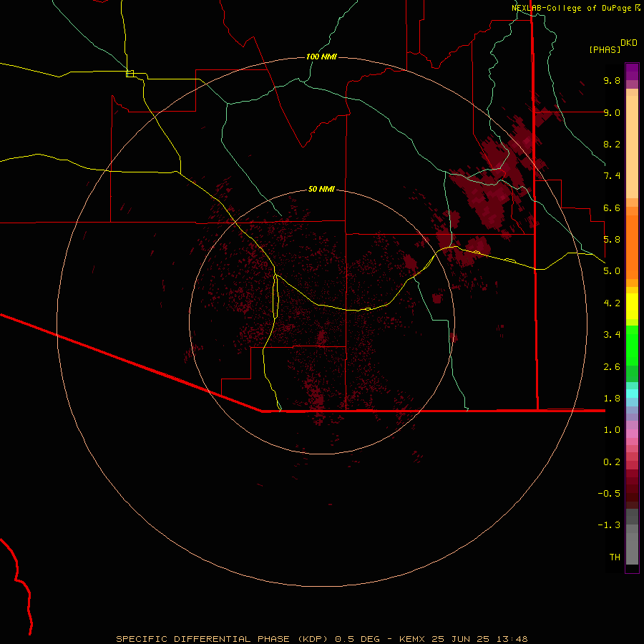Click the KEMX station identifier in caption
This screenshot has width=644, height=644.
[412, 639]
